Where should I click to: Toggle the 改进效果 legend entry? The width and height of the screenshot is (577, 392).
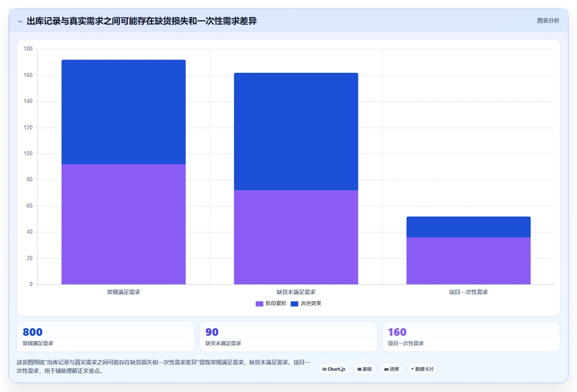tap(306, 303)
